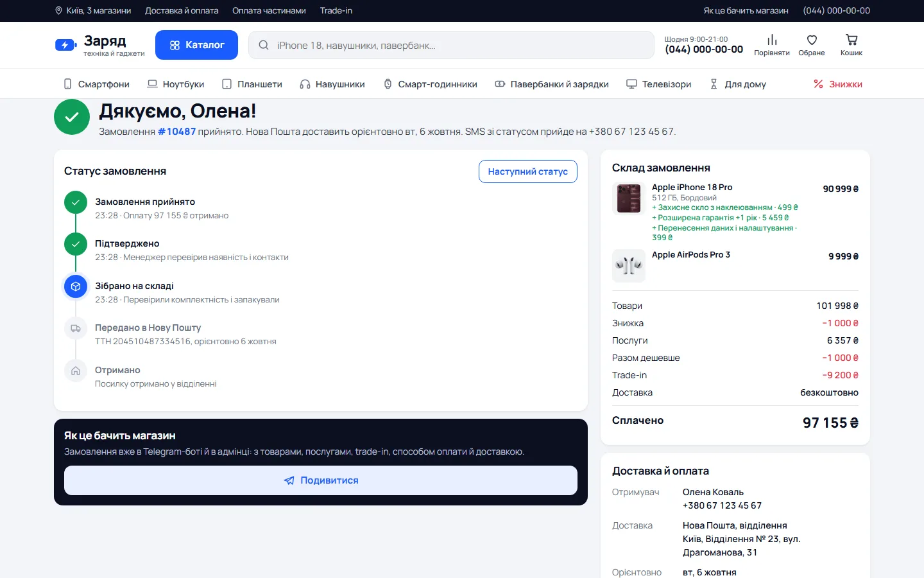Click the Підтверджено check icon
The width and height of the screenshot is (924, 578).
tap(76, 244)
